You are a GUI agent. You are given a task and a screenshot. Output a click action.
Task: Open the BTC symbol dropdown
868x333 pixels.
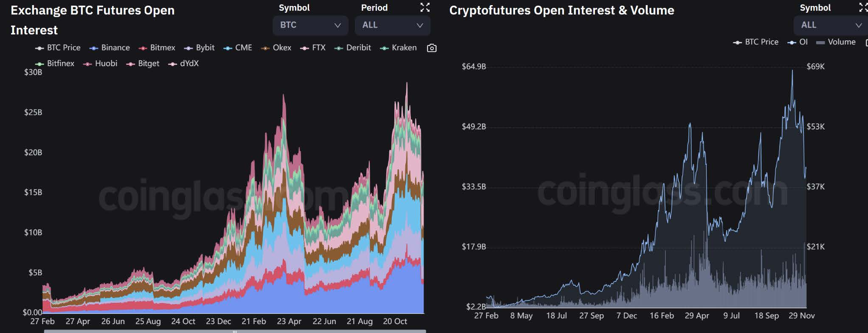point(310,25)
